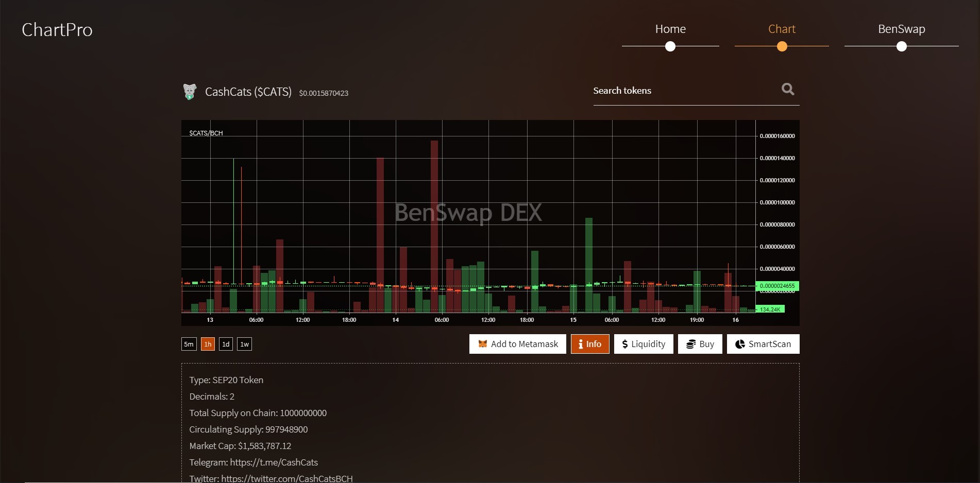Click the info "i" icon

[581, 344]
